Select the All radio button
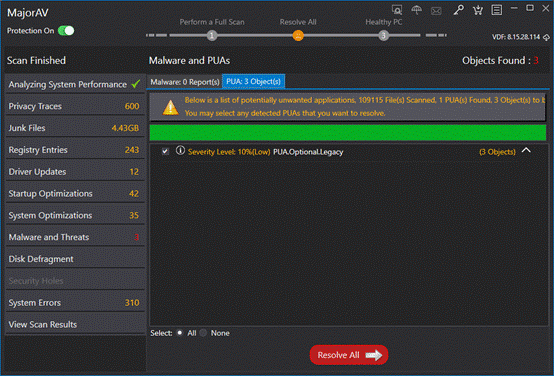This screenshot has height=376, width=554. (x=180, y=333)
